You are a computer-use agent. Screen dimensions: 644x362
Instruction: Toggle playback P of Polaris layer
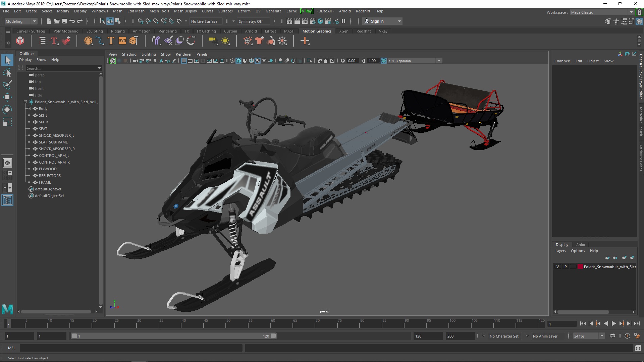[x=566, y=267]
